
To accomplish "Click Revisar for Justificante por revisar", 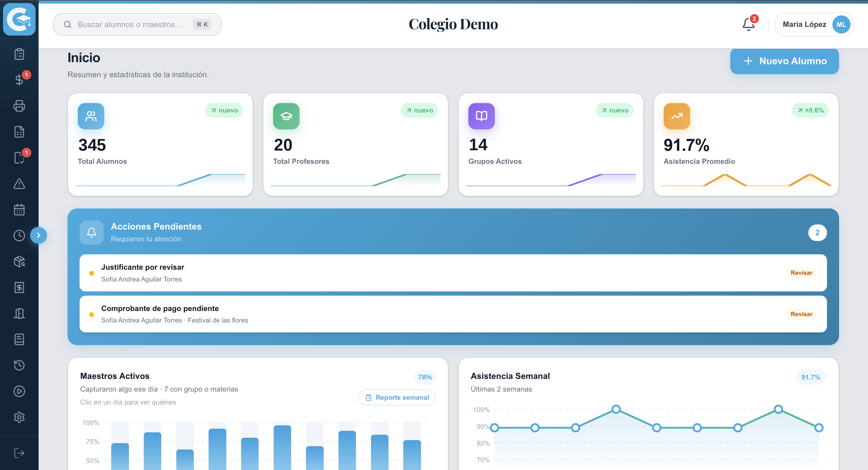I will pyautogui.click(x=801, y=273).
